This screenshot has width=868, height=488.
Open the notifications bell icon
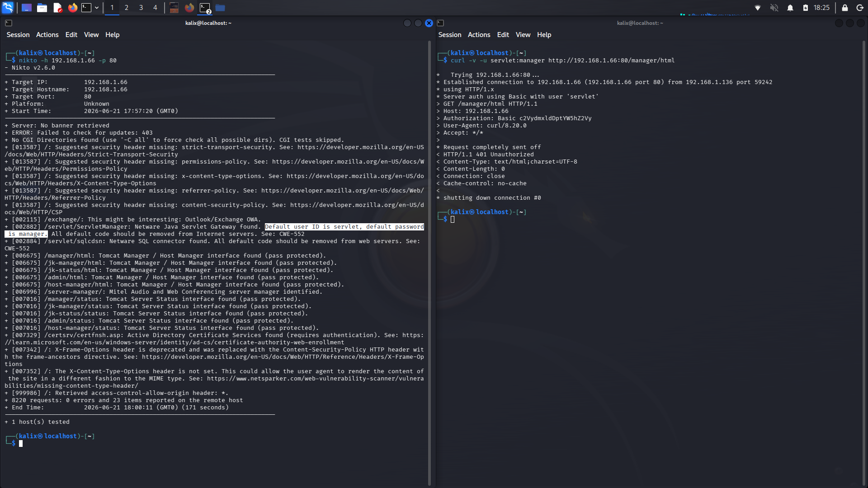(790, 8)
